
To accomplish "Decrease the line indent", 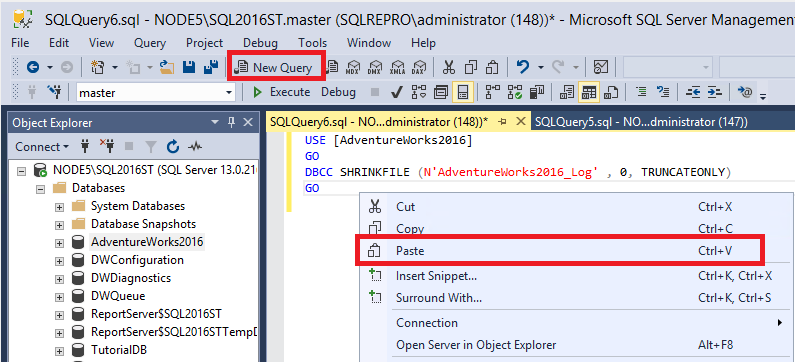I will [693, 92].
